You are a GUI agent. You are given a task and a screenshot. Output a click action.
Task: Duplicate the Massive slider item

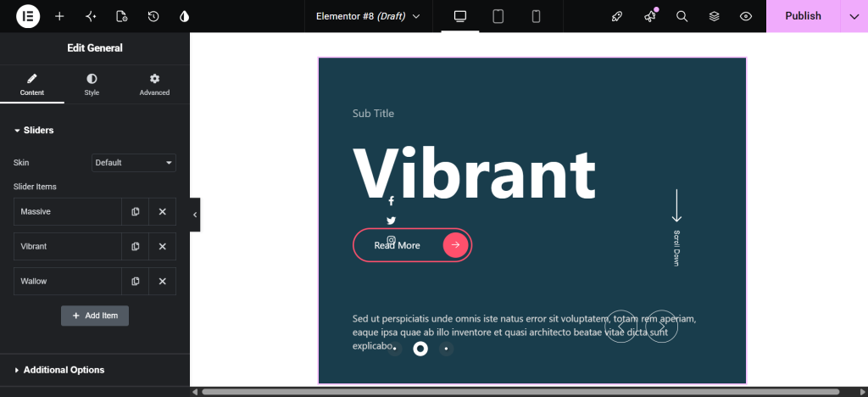tap(135, 211)
